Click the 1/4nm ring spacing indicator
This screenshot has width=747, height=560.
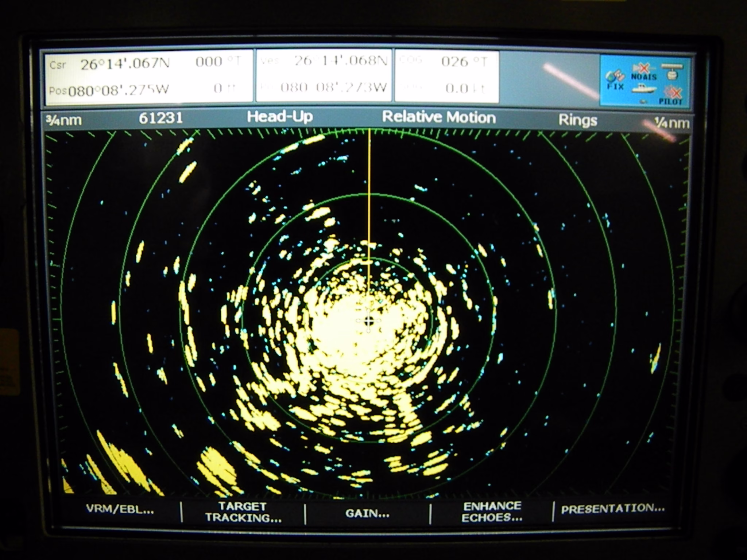tap(671, 123)
